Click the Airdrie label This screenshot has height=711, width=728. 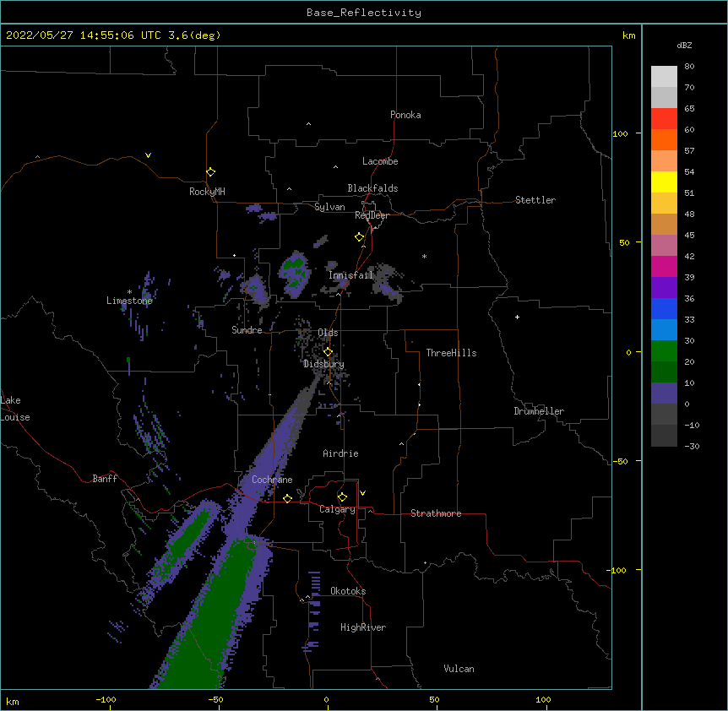[340, 453]
